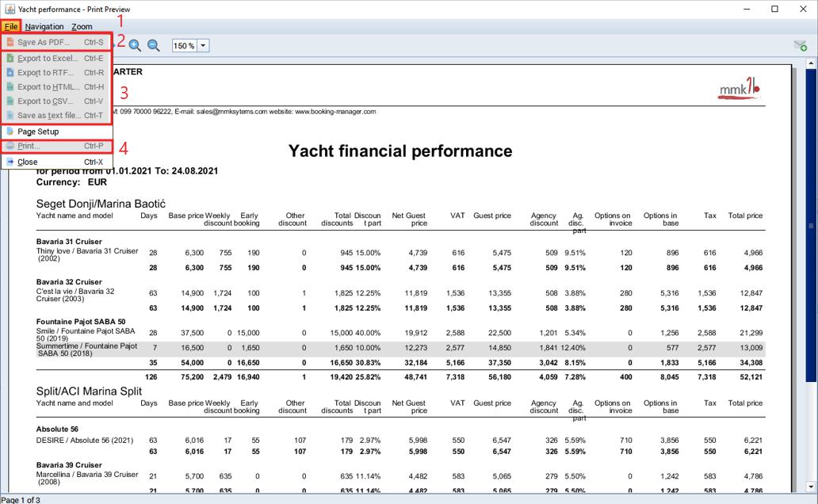Click the total discounts value 19,420

(x=341, y=376)
